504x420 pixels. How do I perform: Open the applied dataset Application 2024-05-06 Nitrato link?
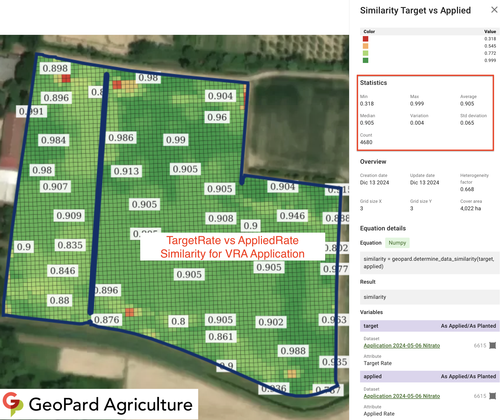(x=401, y=396)
